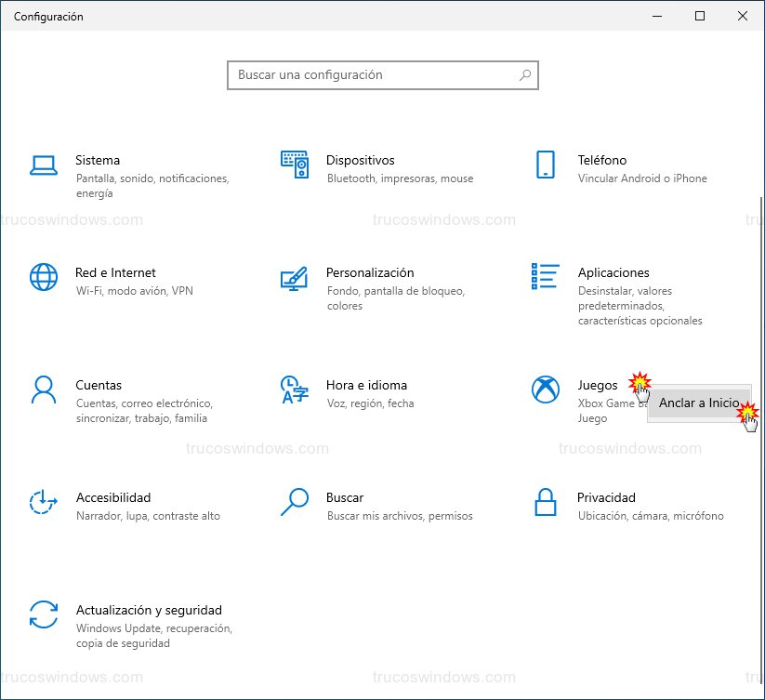The image size is (765, 700).
Task: Click the Dispositivos keyboard and speaker icon
Action: tap(294, 165)
